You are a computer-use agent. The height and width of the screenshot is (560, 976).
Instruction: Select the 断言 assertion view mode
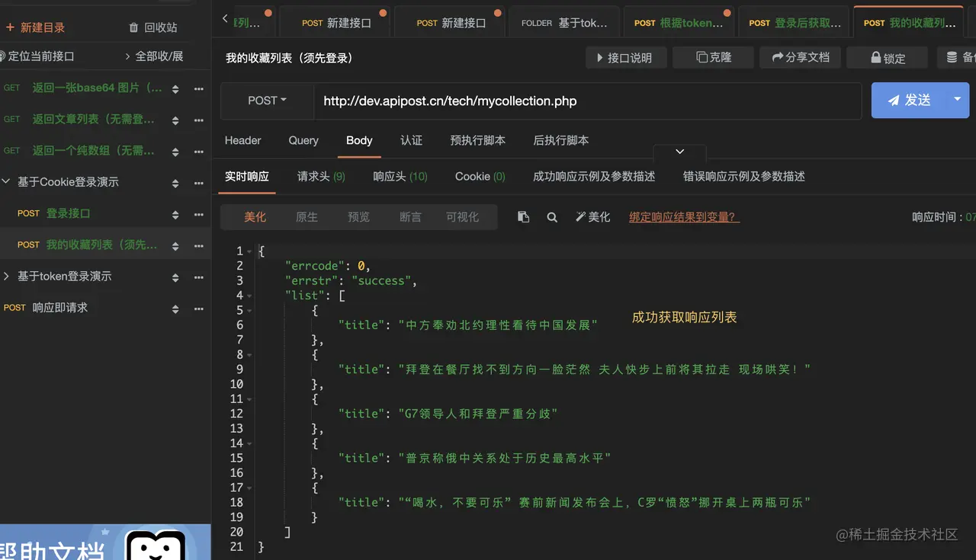pyautogui.click(x=410, y=217)
